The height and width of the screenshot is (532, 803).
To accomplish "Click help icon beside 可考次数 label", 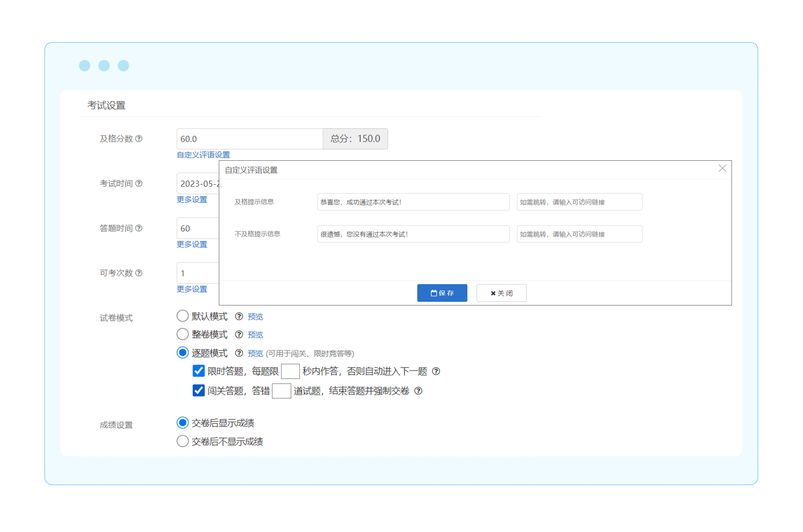I will [x=139, y=273].
